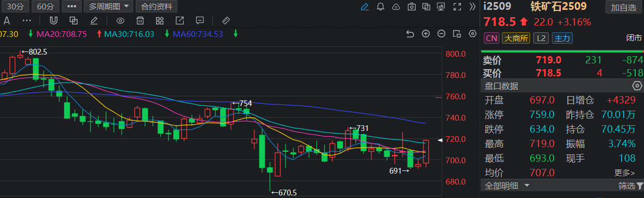This screenshot has width=644, height=198.
Task: Open 盘口数据 settings hexagon icon
Action: point(637,86)
